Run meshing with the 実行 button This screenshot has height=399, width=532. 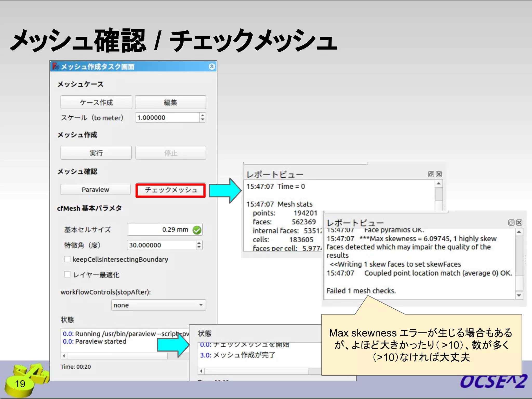(96, 153)
